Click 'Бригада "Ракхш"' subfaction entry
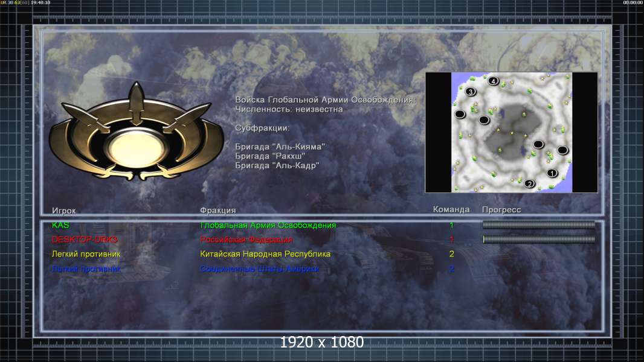The height and width of the screenshot is (362, 644). pyautogui.click(x=270, y=156)
